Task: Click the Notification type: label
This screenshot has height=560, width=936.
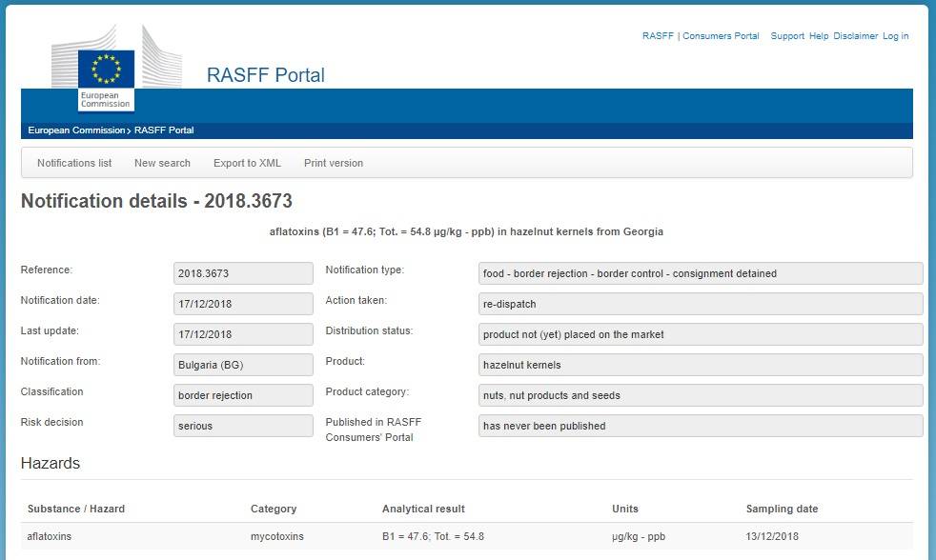Action: point(365,270)
